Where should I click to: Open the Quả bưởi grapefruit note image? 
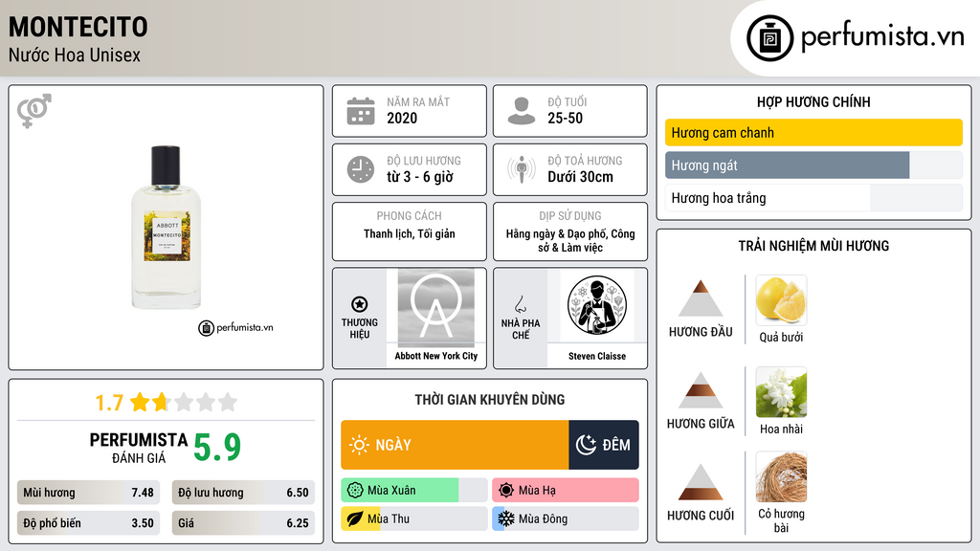(781, 299)
